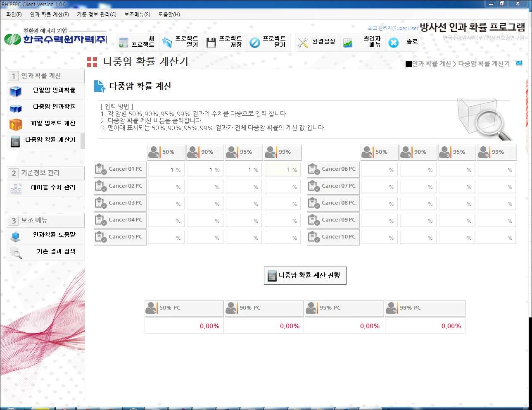This screenshot has width=532, height=410.
Task: Click the Cancer02 PC row label
Action: tap(120, 186)
